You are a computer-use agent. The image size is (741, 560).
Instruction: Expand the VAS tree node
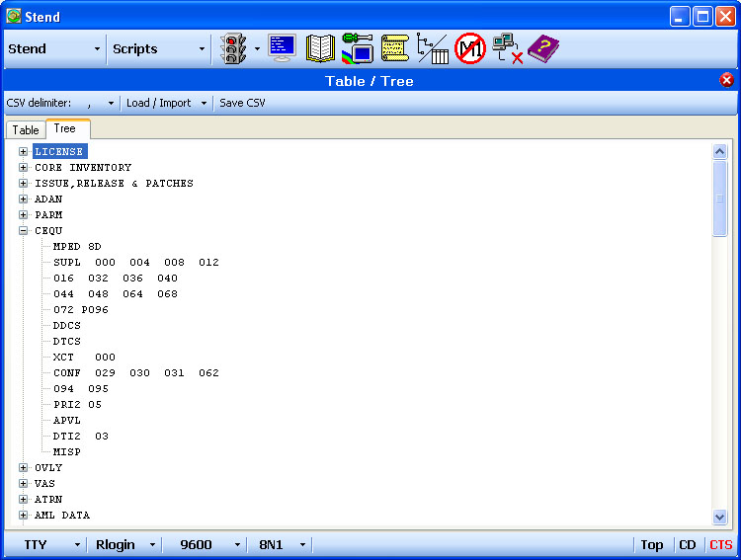click(x=23, y=483)
